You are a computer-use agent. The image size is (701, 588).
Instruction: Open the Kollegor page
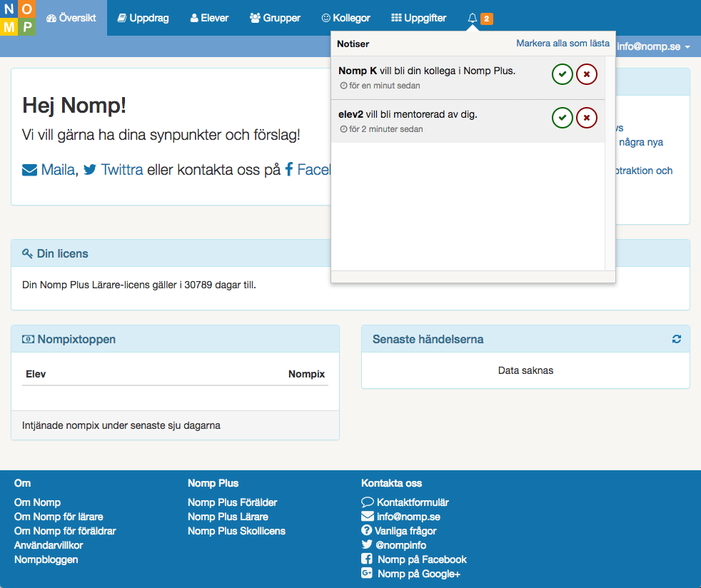(x=346, y=18)
